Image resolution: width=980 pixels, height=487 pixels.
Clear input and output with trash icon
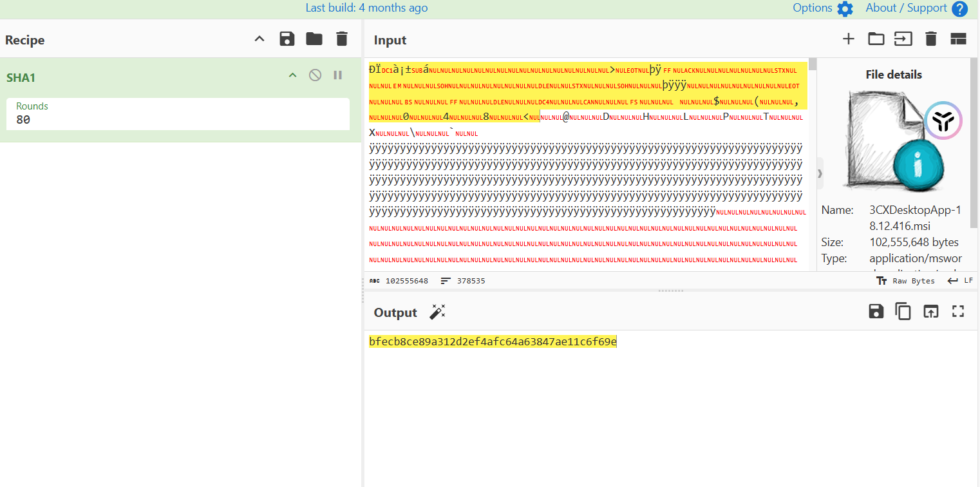(x=930, y=39)
